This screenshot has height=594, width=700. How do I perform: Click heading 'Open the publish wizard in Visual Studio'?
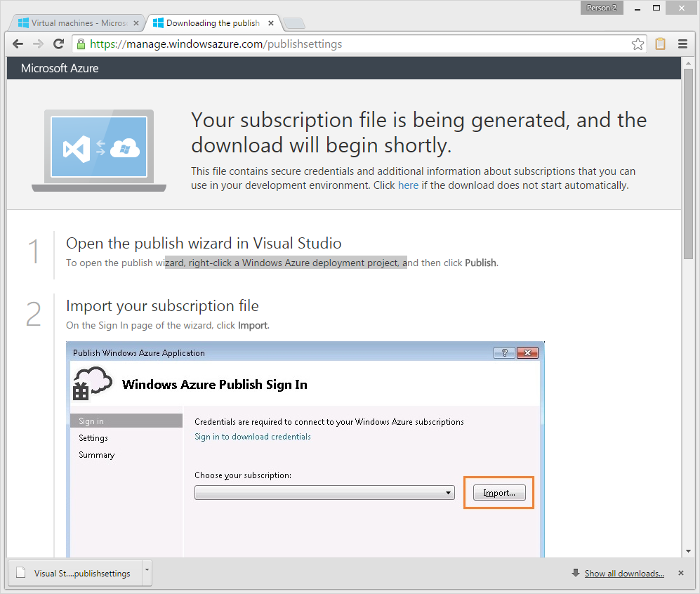click(x=204, y=243)
